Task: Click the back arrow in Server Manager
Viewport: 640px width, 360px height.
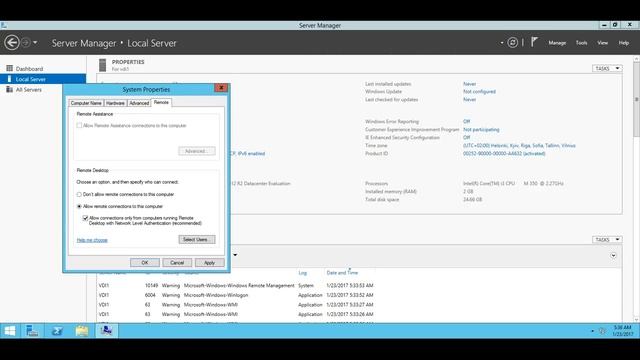Action: (12, 42)
